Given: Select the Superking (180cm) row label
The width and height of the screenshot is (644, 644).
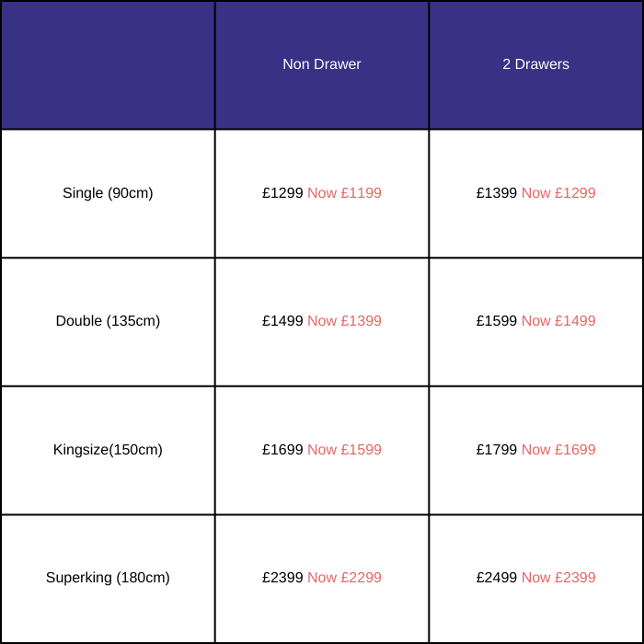Looking at the screenshot, I should (x=108, y=578).
